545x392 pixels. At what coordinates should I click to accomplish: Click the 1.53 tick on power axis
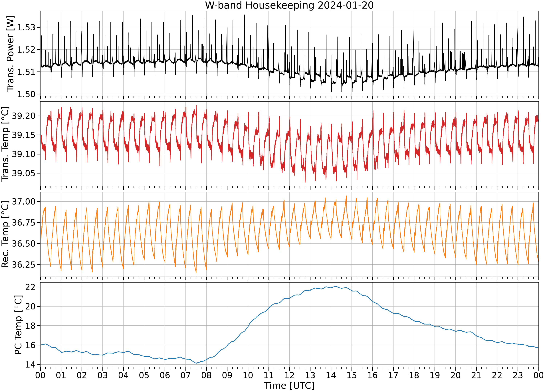pos(26,27)
